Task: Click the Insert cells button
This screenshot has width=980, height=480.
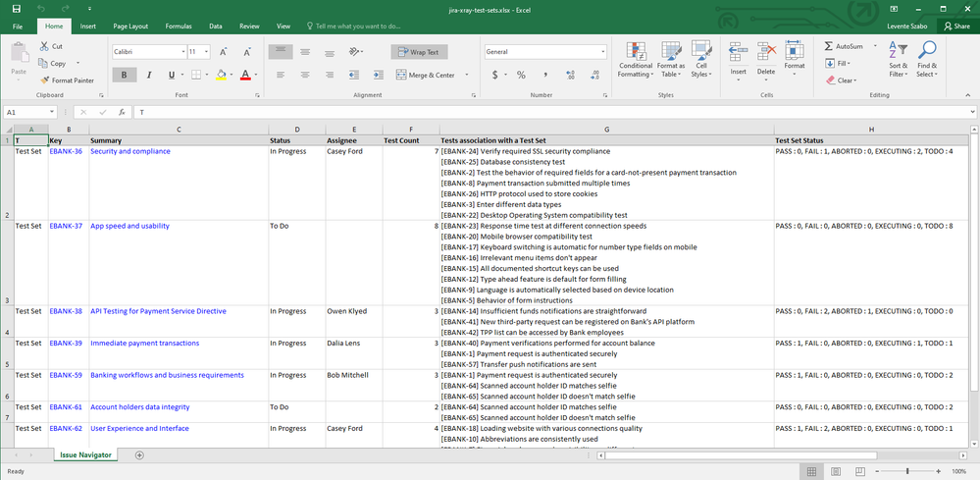Action: point(738,61)
